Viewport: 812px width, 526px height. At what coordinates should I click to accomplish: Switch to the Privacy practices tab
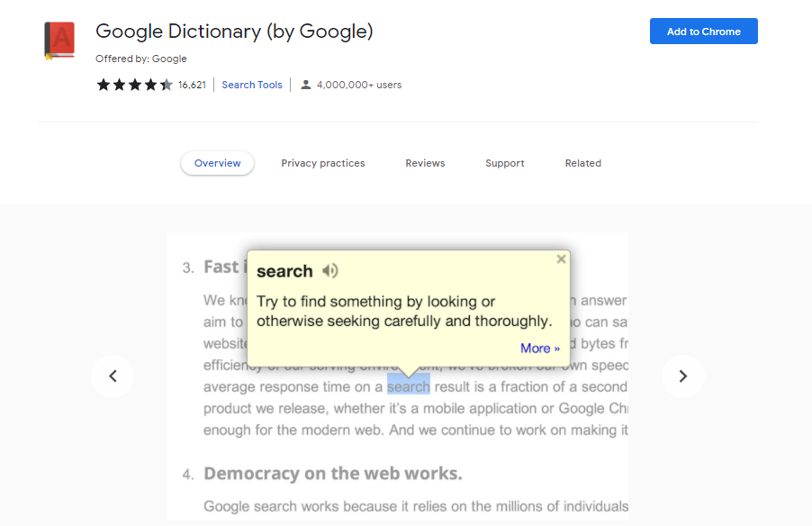point(323,163)
